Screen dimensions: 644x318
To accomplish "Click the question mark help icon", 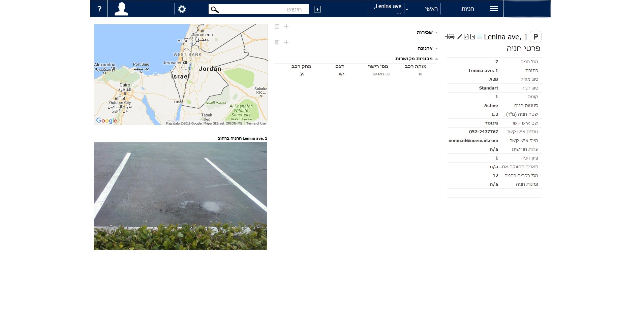I will 99,9.
